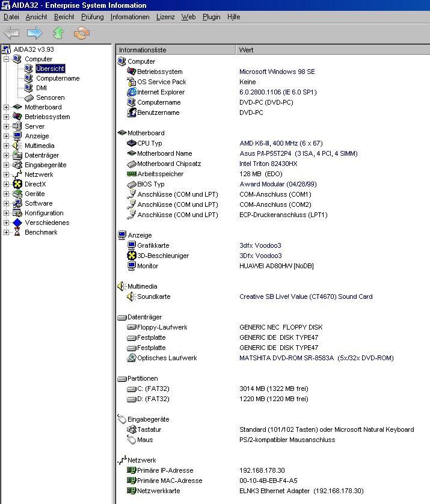Click the HUAWEI AD80HW monitor value

[x=277, y=266]
